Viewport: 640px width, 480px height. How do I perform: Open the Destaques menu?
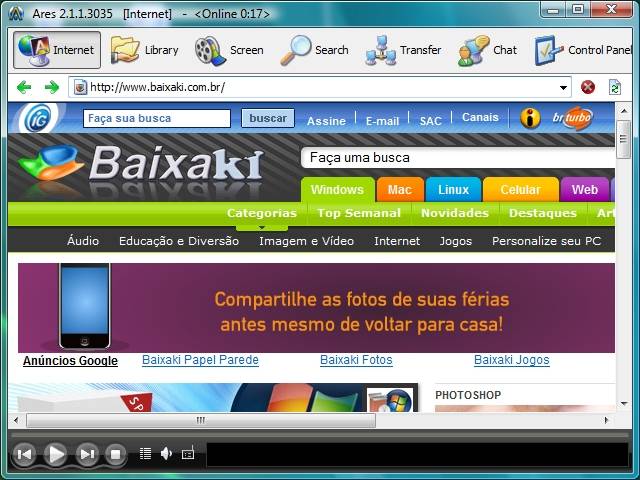tap(542, 213)
